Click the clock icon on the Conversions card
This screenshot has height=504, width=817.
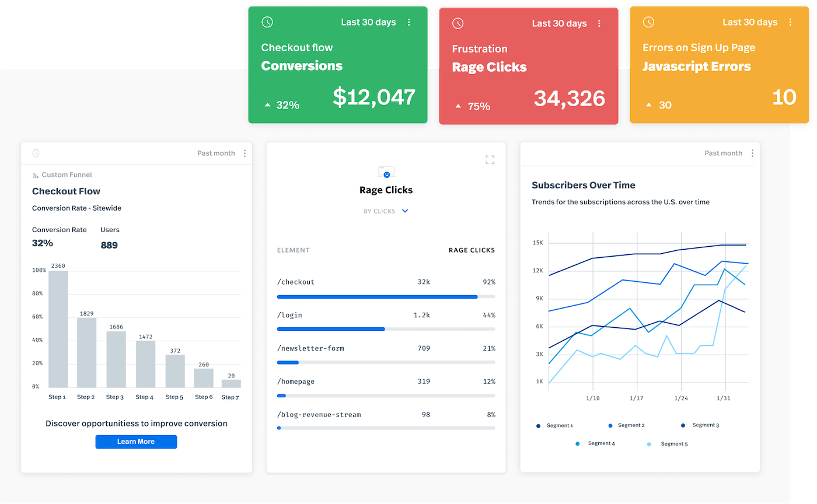pos(267,22)
